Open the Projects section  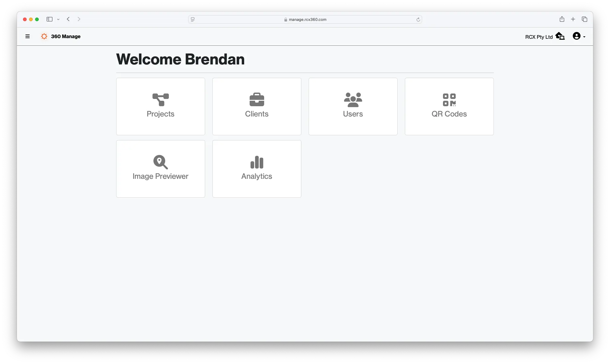(160, 106)
